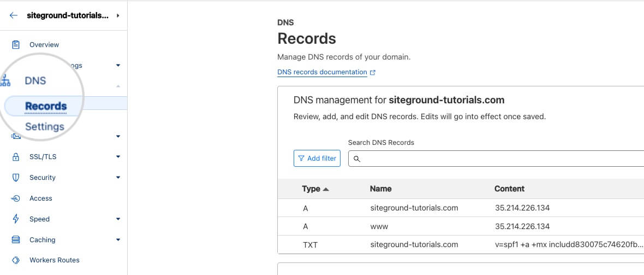Click the Speed lightning bolt icon
The image size is (644, 275).
(16, 219)
